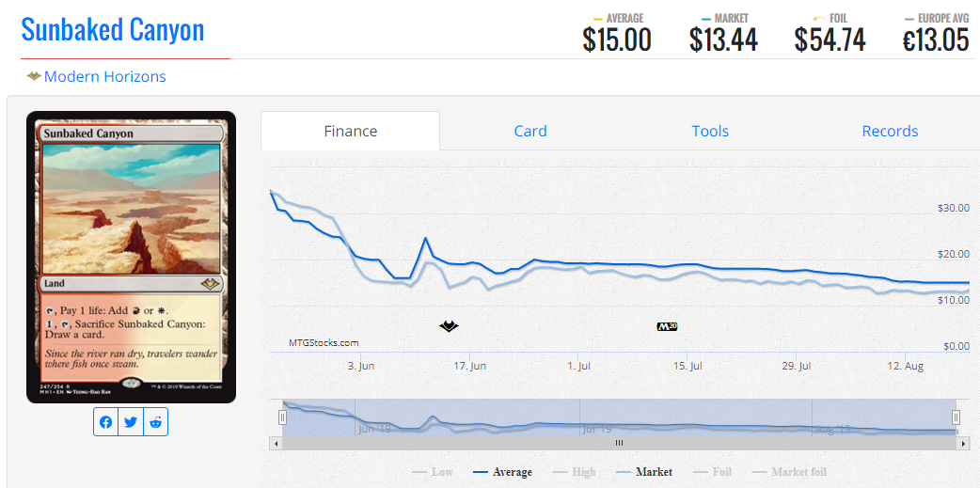Screen dimensions: 980x488
Task: Click the $30.00 y-axis label
Action: coord(954,208)
